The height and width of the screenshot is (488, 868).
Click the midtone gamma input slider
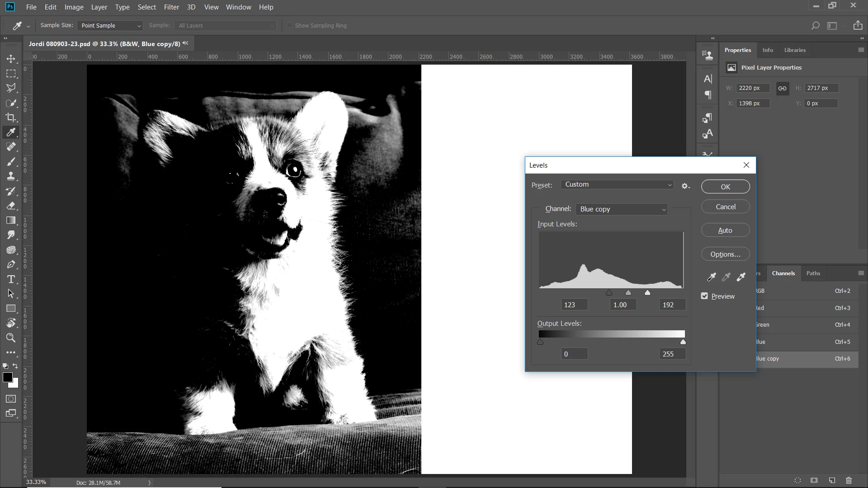[628, 293]
